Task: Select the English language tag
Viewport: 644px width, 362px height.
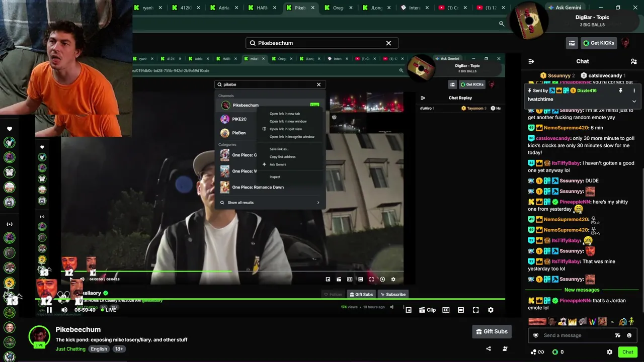Action: [99, 349]
